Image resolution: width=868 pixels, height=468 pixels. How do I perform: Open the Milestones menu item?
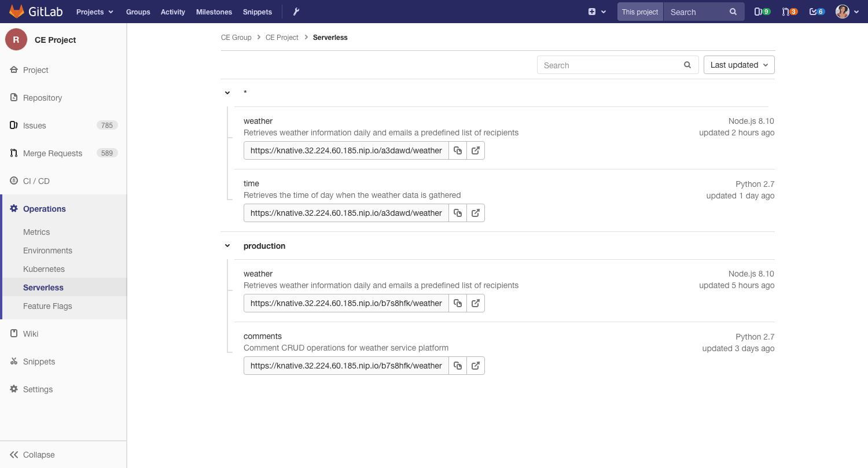pyautogui.click(x=214, y=11)
